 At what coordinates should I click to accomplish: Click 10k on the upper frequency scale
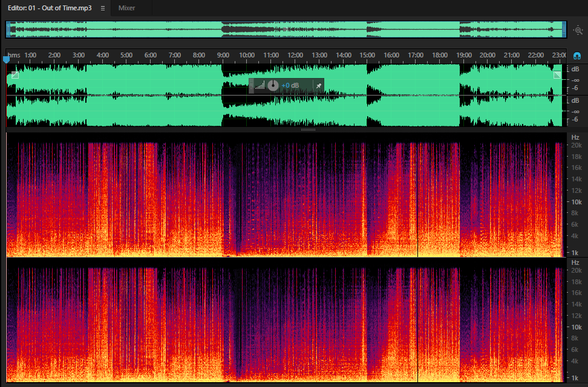tap(577, 202)
